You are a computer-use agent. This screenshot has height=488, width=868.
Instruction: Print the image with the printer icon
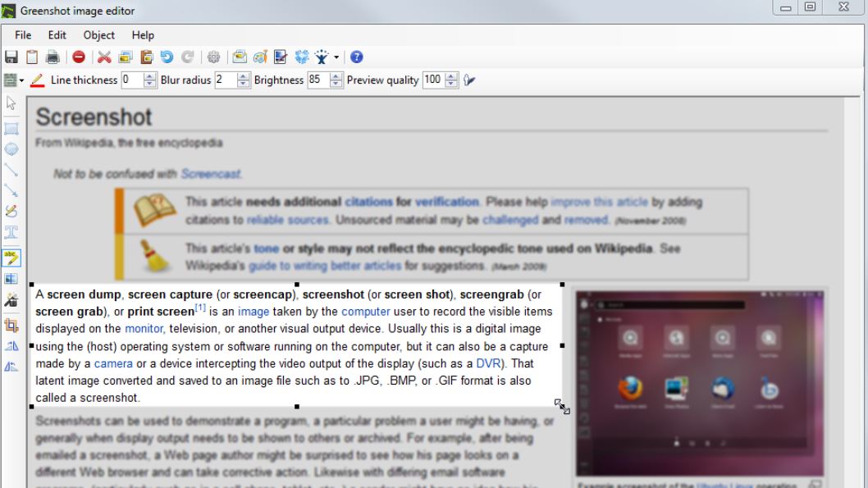click(x=53, y=57)
